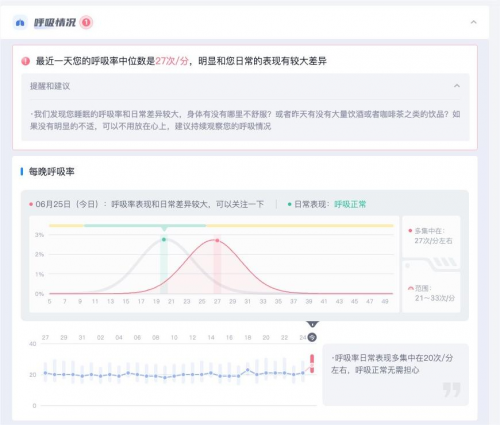Click the green triangle marker above distribution chart
The height and width of the screenshot is (425, 500).
164,229
